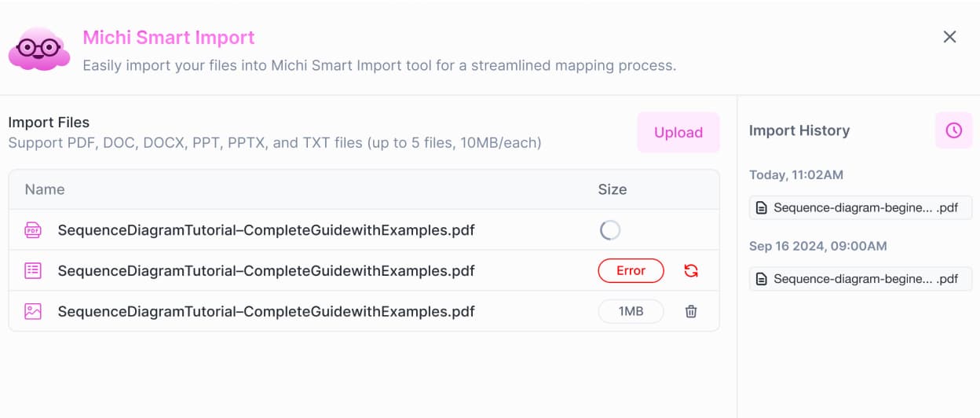This screenshot has width=980, height=418.
Task: Click the file icon in today's history entry
Action: [761, 208]
